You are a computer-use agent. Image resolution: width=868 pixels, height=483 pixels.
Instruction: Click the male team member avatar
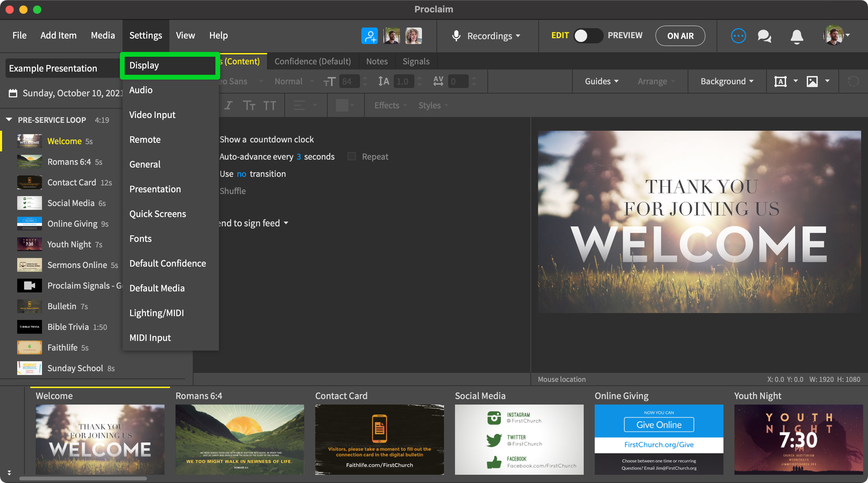click(x=391, y=36)
